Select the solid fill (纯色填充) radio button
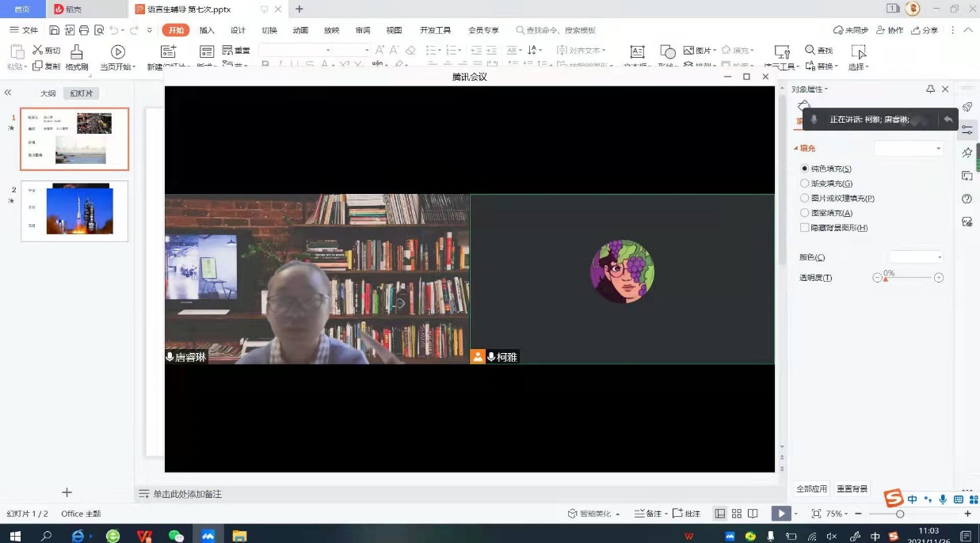980x543 pixels. coord(805,169)
